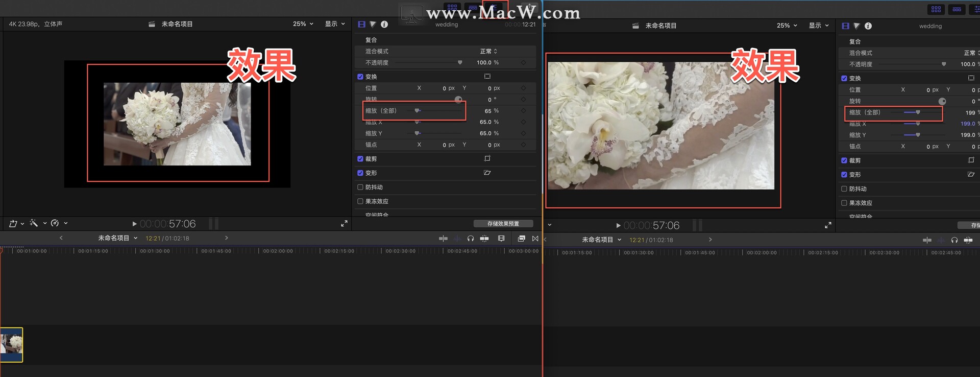Screen dimensions: 980x377
Task: Show effects browser in left timeline
Action: [521, 239]
